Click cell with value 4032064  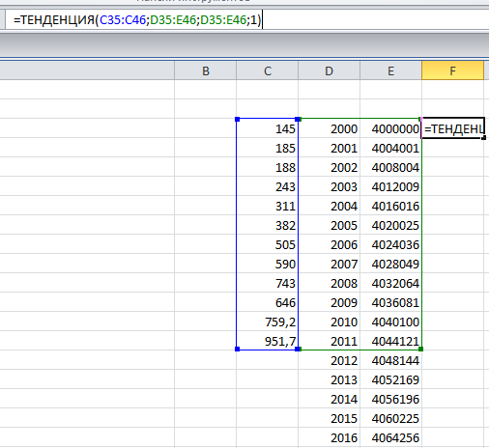point(390,283)
